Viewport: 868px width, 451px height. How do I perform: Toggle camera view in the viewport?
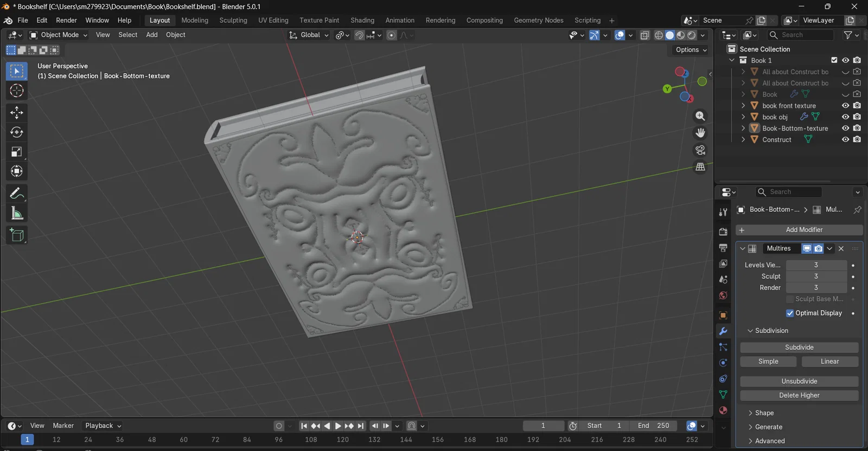click(700, 150)
